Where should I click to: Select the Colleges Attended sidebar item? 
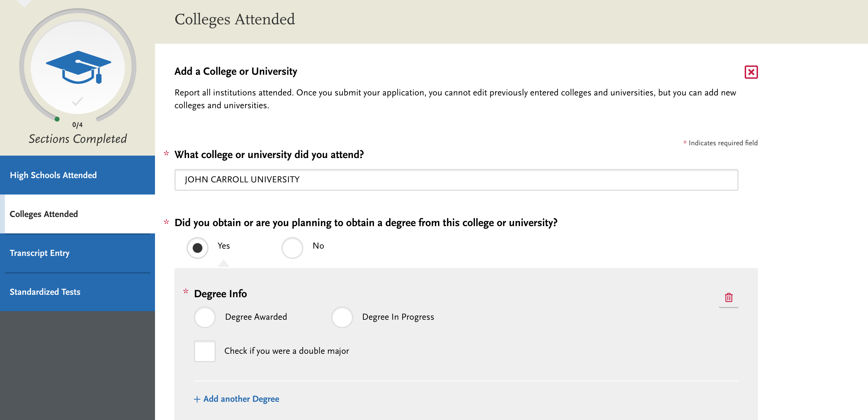point(43,214)
